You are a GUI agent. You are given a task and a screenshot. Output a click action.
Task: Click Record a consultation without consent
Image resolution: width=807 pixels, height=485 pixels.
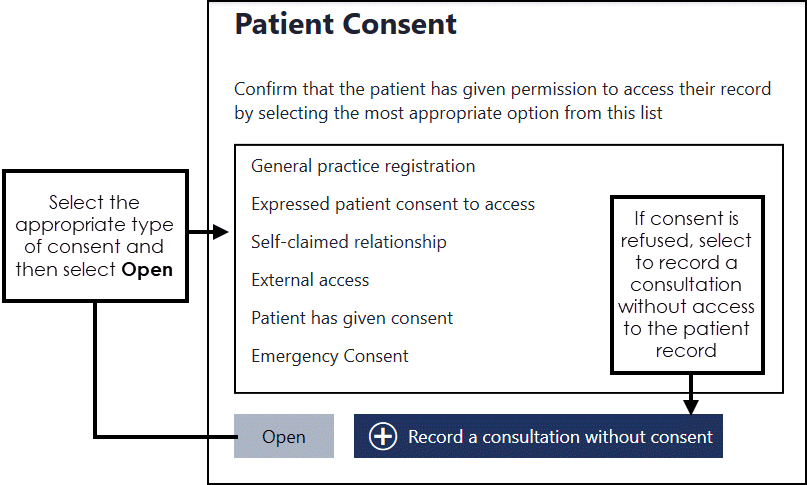[x=559, y=437]
